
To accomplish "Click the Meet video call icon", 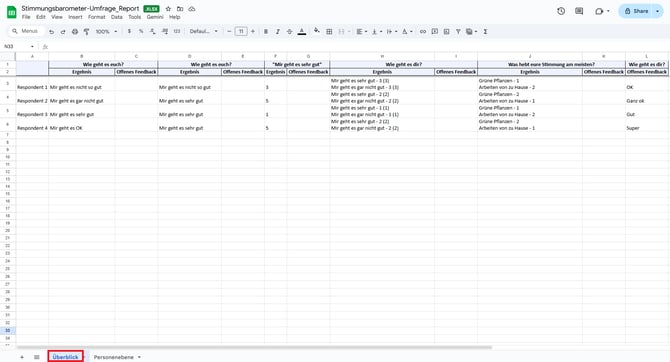I will (x=599, y=11).
